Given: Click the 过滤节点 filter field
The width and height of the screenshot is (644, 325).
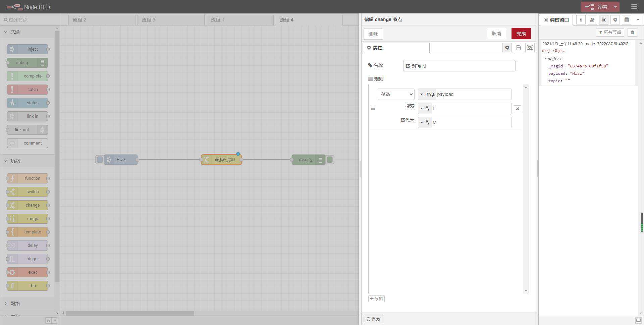Looking at the screenshot, I should point(30,20).
